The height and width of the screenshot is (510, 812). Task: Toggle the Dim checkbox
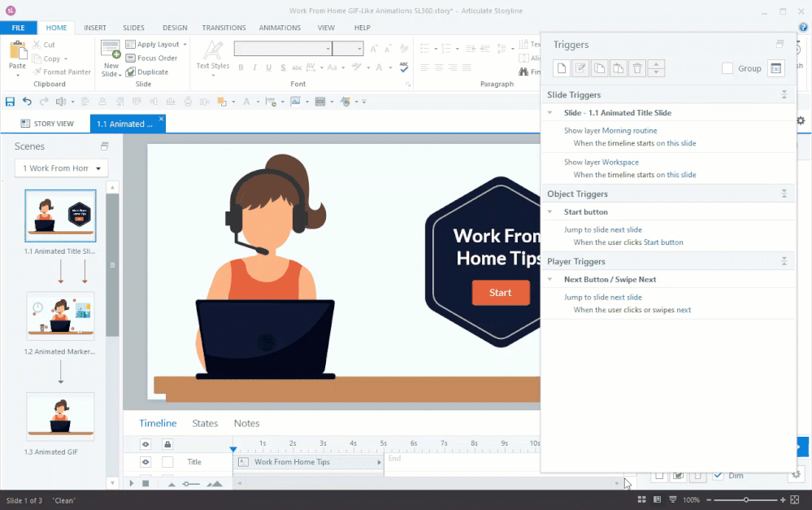(x=718, y=475)
